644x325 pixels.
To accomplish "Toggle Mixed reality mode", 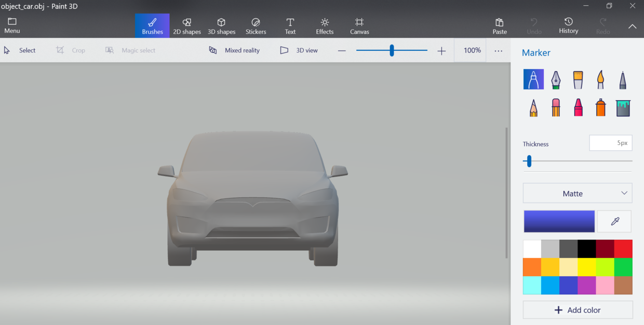I will pyautogui.click(x=234, y=50).
